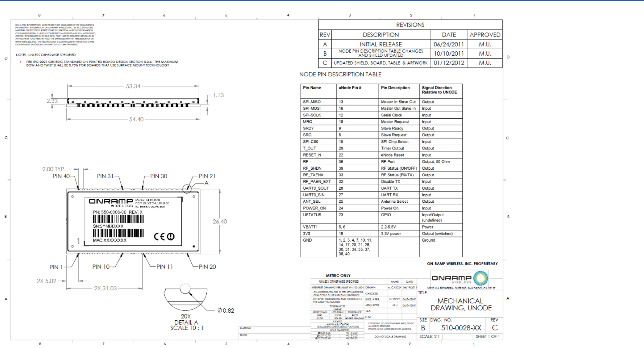644x348 pixels.
Task: Click the USTATUS pin name
Action: [312, 215]
